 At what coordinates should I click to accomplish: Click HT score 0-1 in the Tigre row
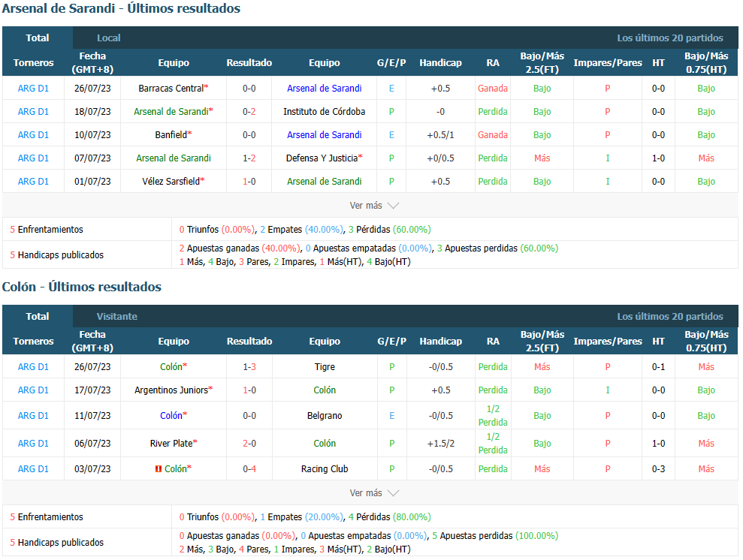[658, 367]
